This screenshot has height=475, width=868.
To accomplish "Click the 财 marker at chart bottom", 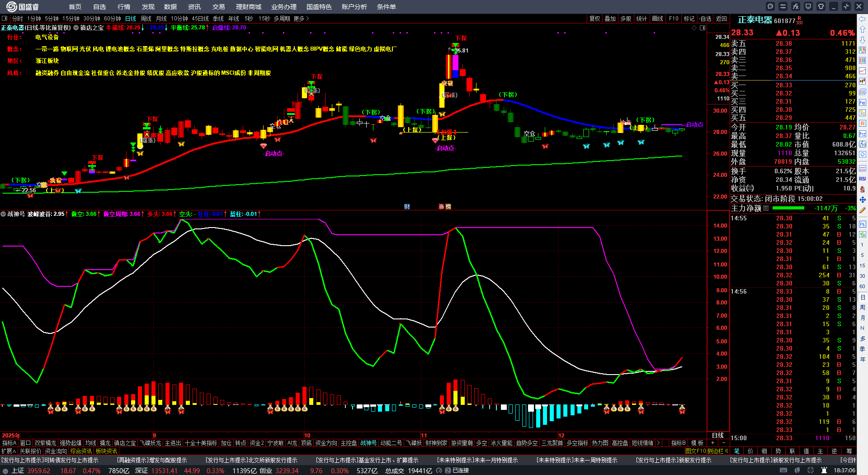I will pos(407,206).
